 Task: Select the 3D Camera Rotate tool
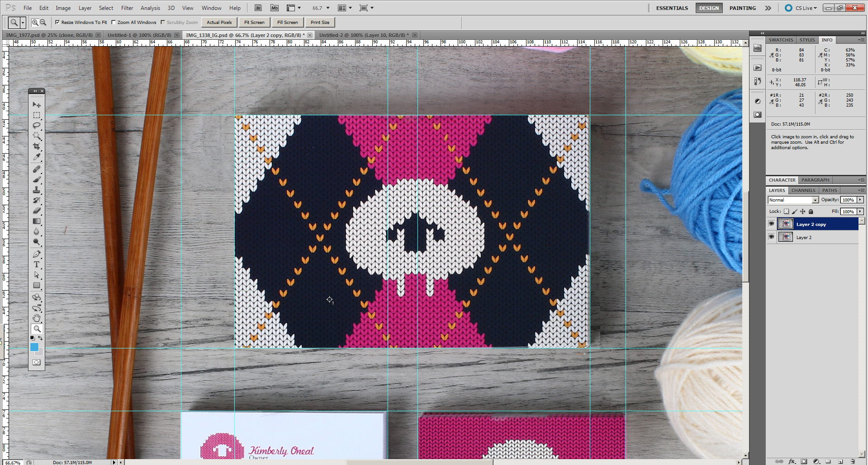coord(37,308)
